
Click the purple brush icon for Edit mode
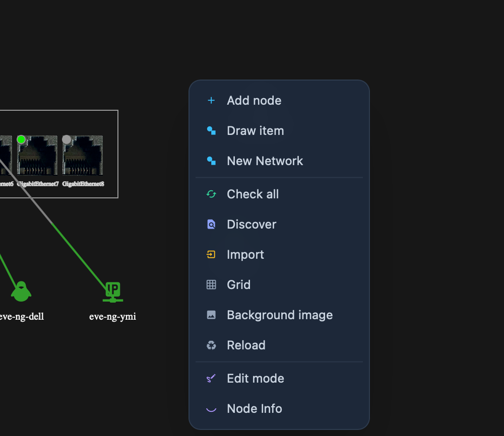tap(211, 378)
